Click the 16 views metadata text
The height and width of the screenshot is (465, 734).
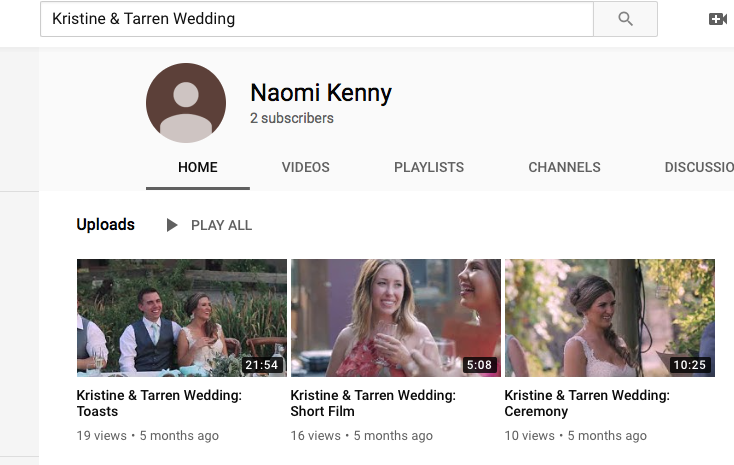click(316, 435)
